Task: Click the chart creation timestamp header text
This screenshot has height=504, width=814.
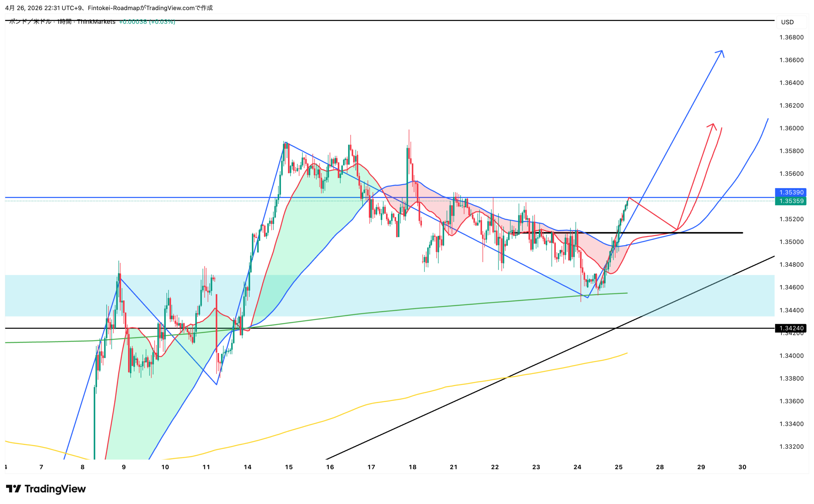Action: (109, 8)
